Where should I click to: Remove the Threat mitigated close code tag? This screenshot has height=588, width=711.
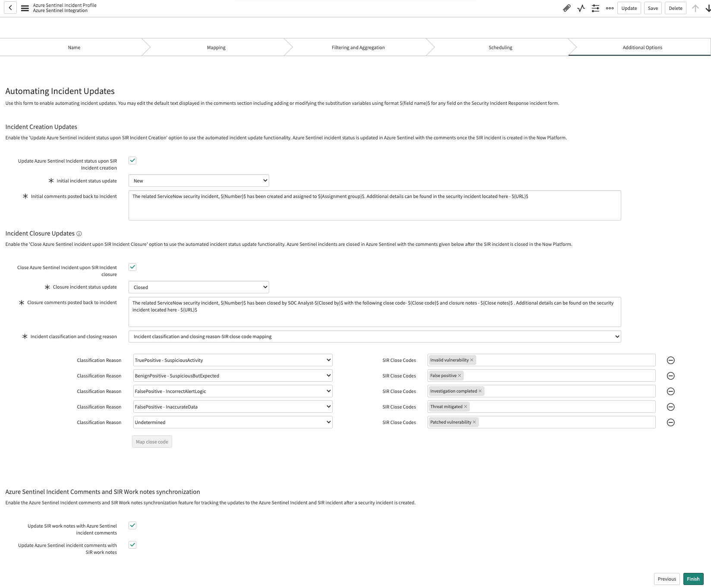coord(466,406)
